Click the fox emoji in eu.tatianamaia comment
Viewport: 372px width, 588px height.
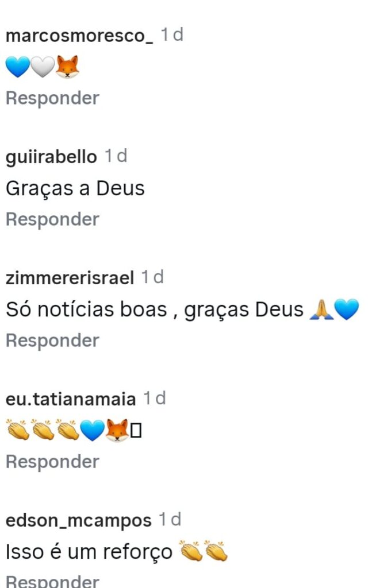(117, 431)
